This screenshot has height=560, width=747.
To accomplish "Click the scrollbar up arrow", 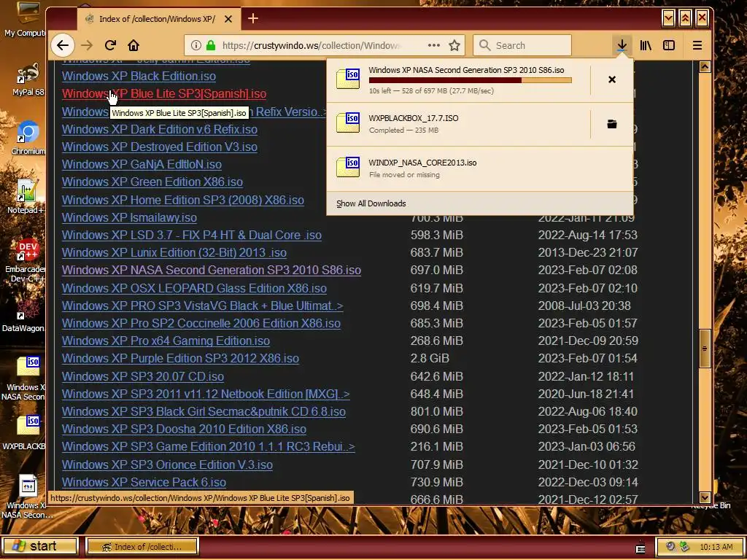I will 705,66.
